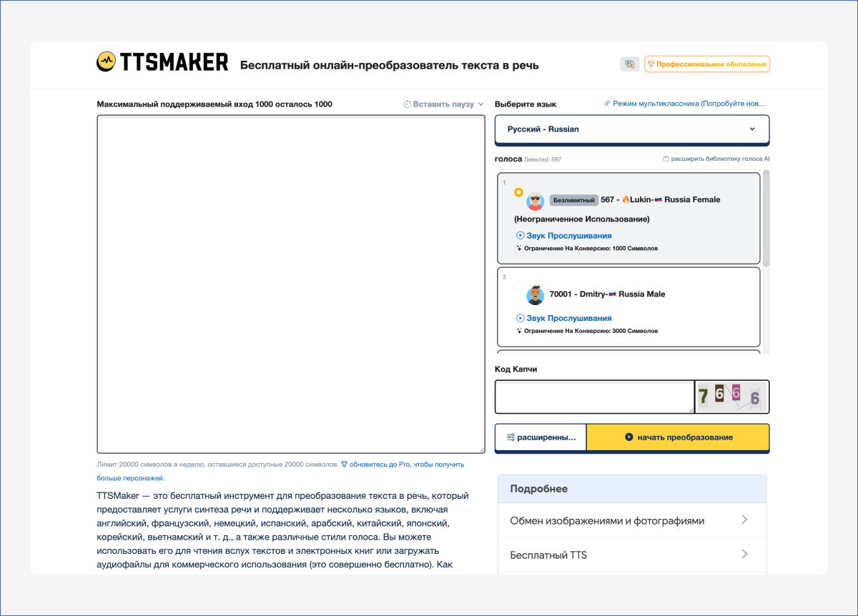Click text Ограничение На Конверсию: 1000 Символов
This screenshot has width=858, height=616.
click(x=591, y=248)
